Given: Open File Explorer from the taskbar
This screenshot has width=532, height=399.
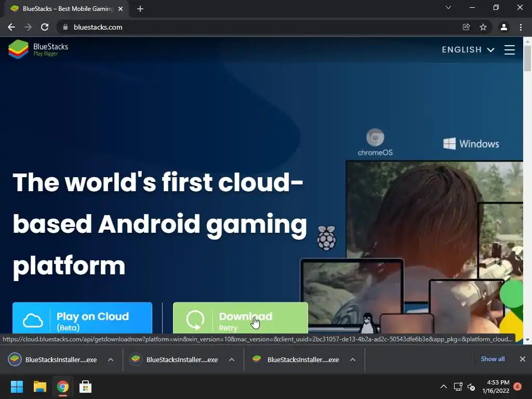Looking at the screenshot, I should point(39,387).
